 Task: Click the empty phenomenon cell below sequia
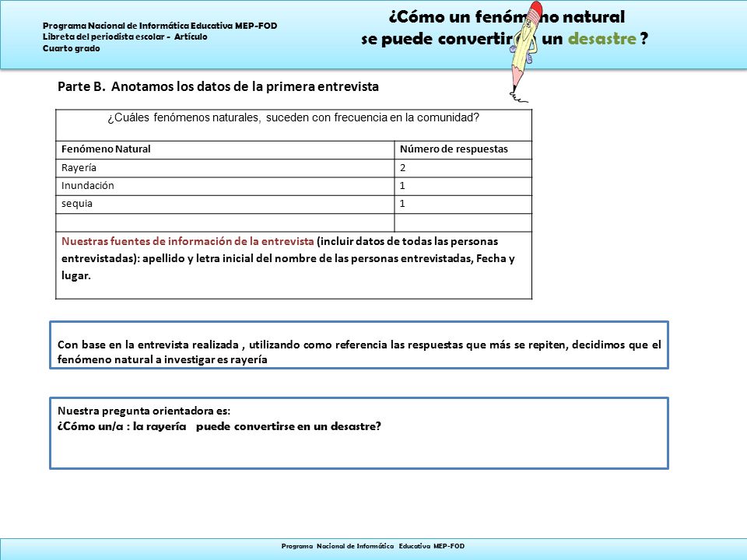pyautogui.click(x=225, y=222)
